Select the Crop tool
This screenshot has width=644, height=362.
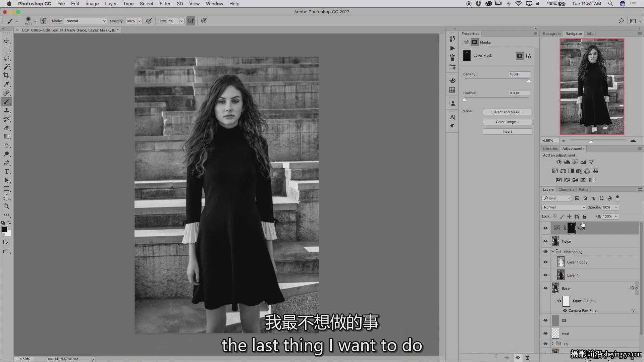click(6, 75)
